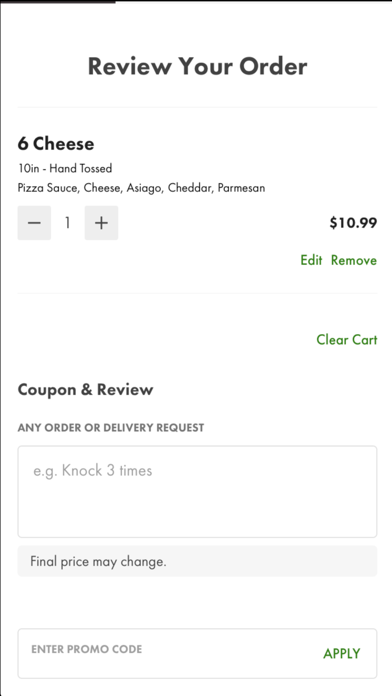Apply the promo code
This screenshot has height=696, width=392.
[x=342, y=653]
